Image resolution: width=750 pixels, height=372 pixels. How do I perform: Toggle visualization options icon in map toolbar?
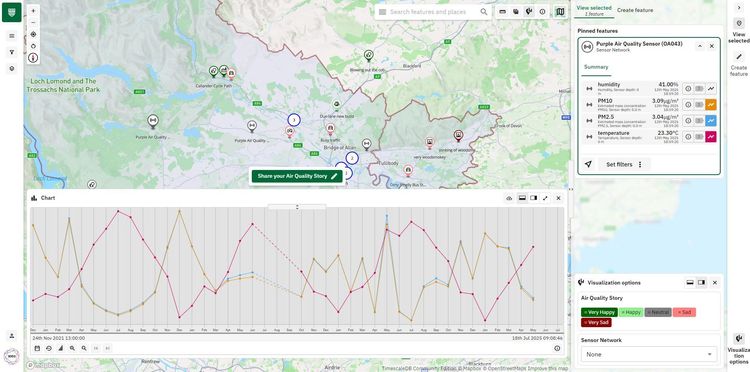click(x=529, y=12)
